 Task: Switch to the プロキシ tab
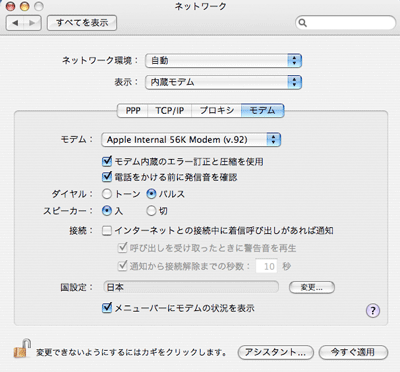pos(216,110)
